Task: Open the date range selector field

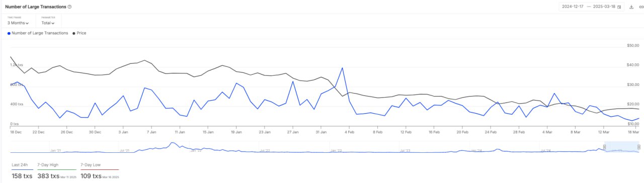Action: [590, 7]
